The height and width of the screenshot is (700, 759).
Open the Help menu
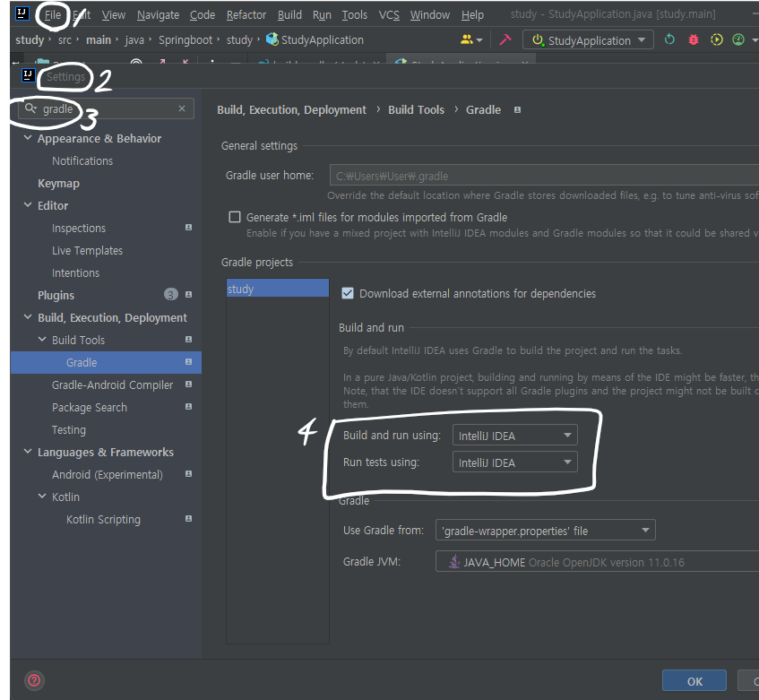tap(472, 15)
